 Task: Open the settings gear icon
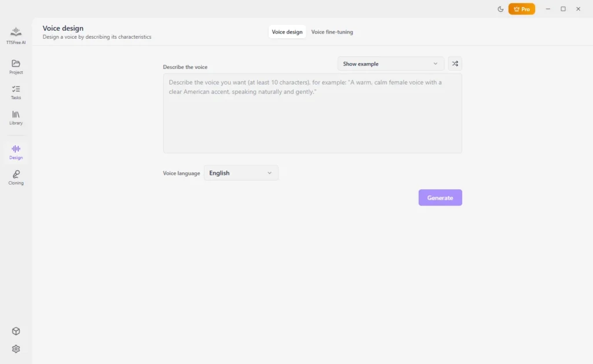tap(16, 349)
